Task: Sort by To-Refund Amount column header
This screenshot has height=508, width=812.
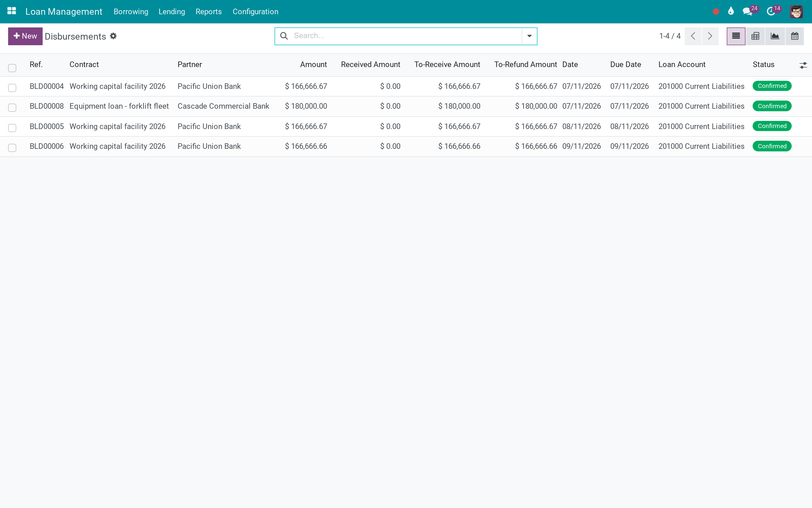Action: [526, 65]
